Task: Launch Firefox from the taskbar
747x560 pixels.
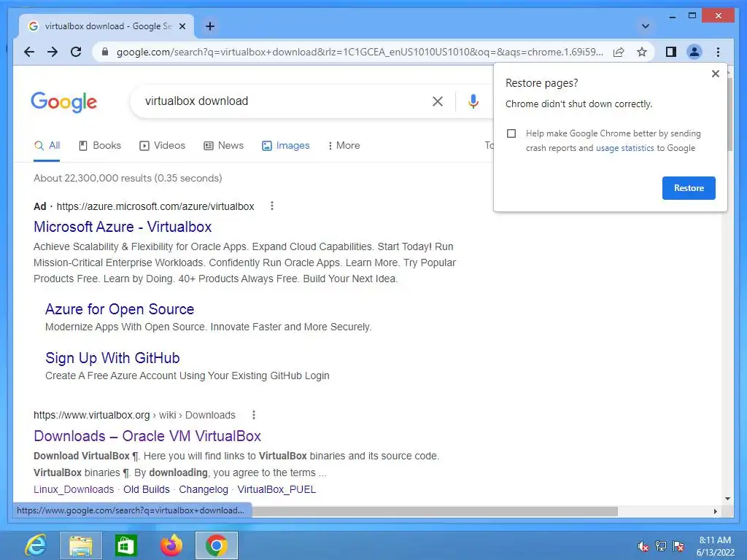Action: coord(171,545)
